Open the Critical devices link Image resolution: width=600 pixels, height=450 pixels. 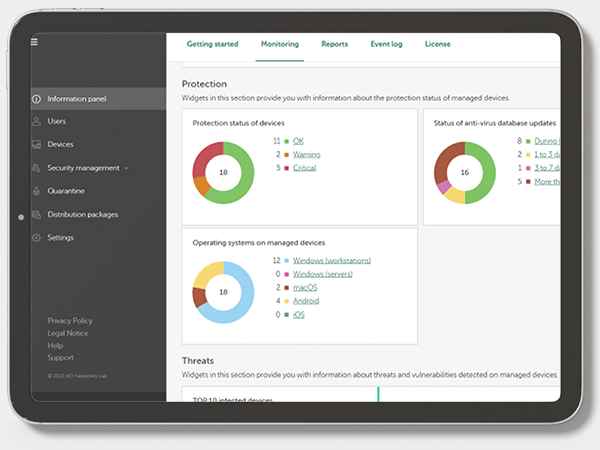pos(304,168)
